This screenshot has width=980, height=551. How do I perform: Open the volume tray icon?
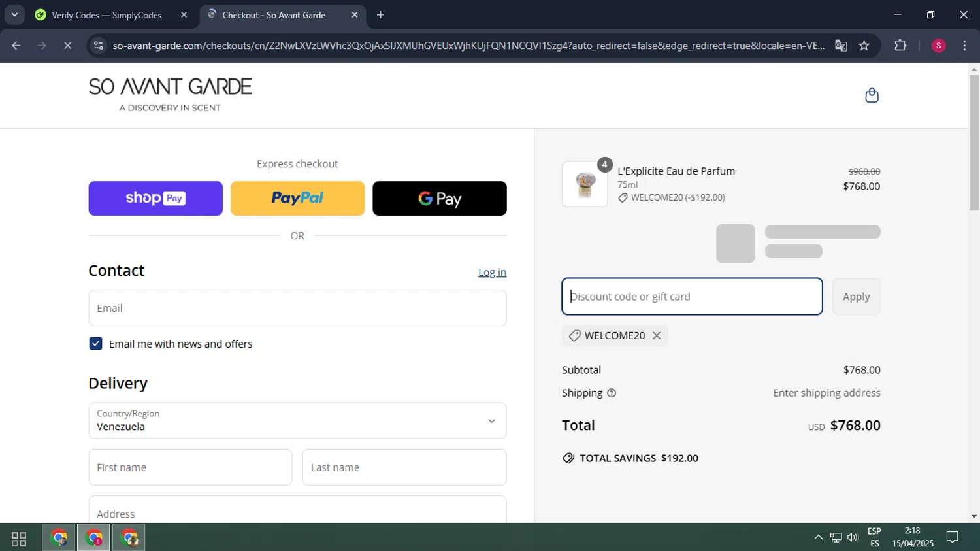pos(853,537)
